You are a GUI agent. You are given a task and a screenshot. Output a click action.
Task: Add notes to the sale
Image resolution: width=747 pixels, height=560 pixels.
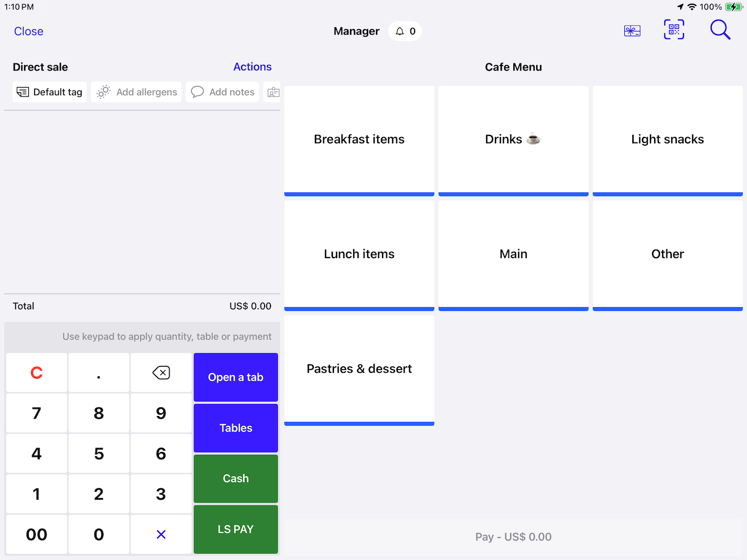[222, 92]
